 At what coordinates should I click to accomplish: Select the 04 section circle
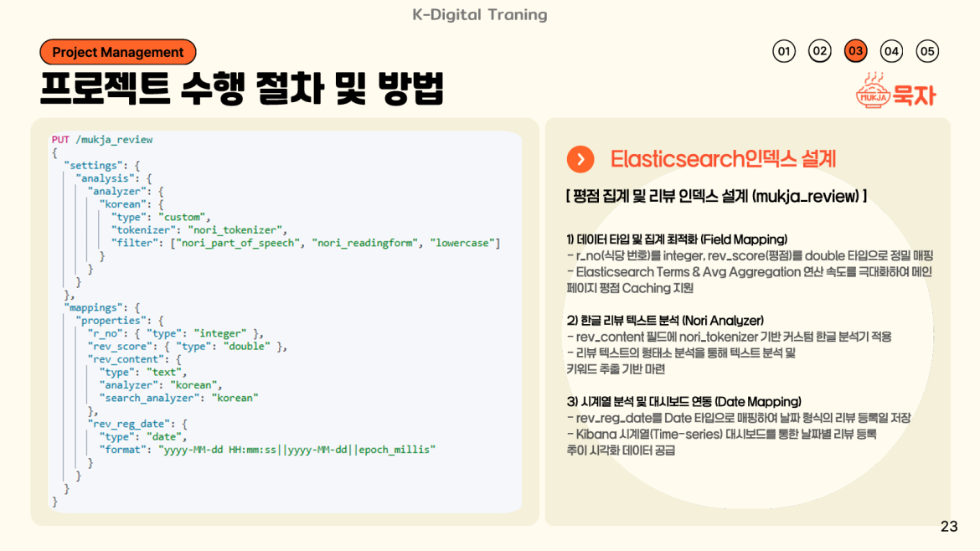891,51
